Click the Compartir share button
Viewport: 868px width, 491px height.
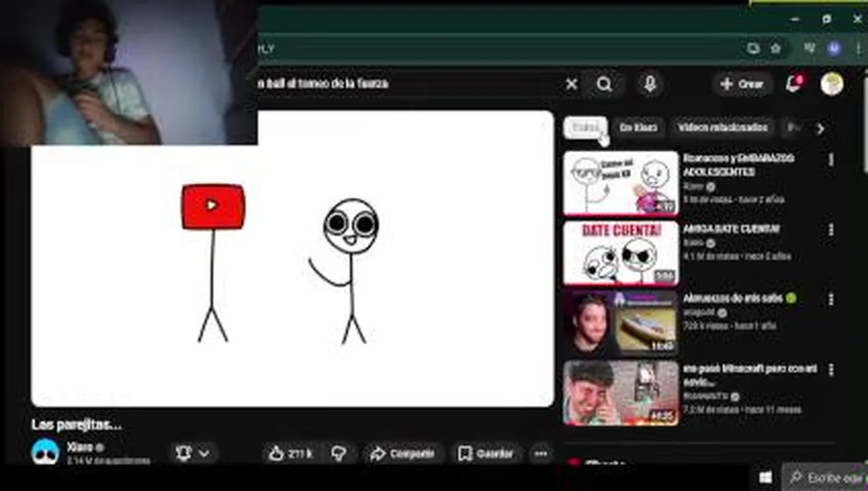(x=402, y=453)
